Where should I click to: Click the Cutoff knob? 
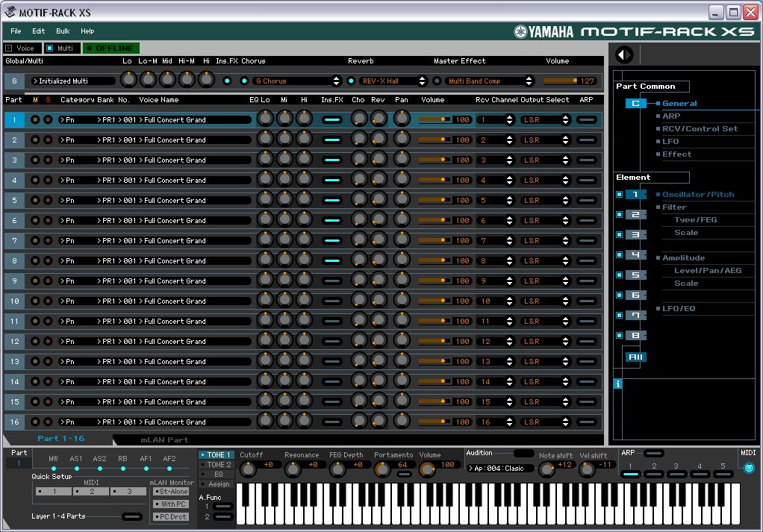[248, 469]
